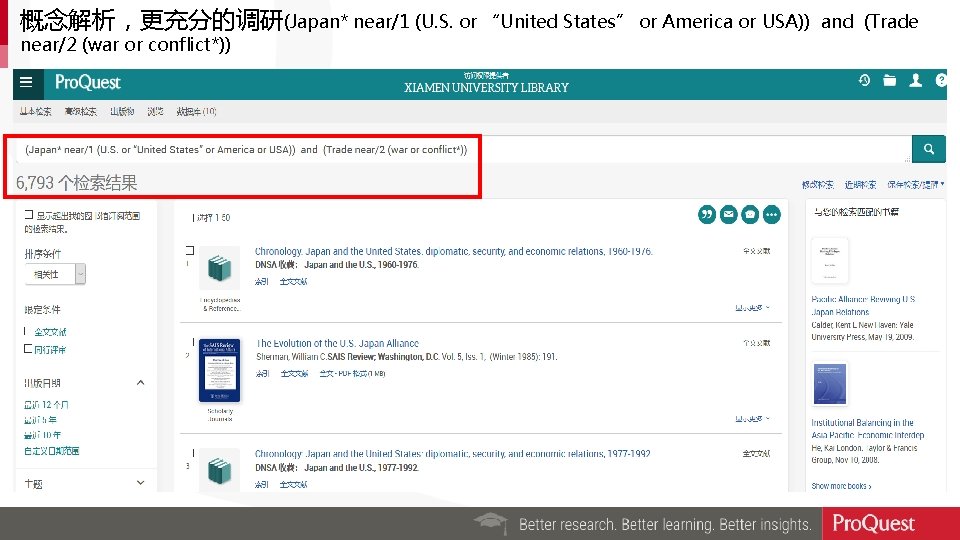The width and height of the screenshot is (960, 540).
Task: Expand show more for first result
Action: 752,307
